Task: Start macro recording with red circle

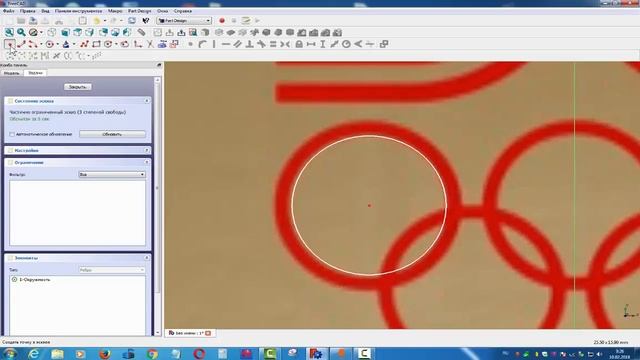Action: click(x=222, y=20)
